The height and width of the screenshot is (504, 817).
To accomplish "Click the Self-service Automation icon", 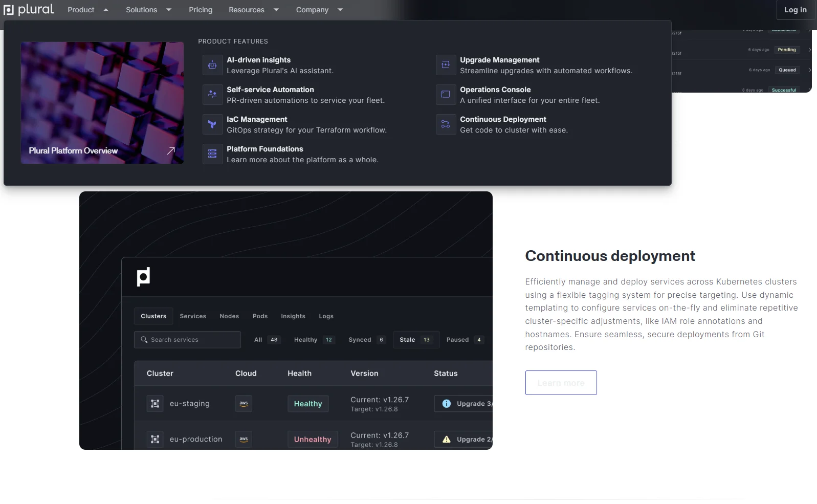I will tap(212, 95).
